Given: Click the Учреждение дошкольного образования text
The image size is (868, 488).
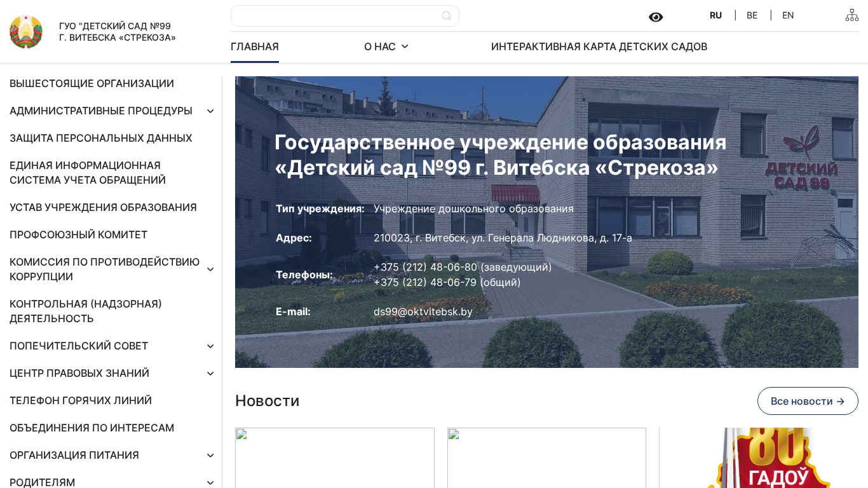Looking at the screenshot, I should (x=473, y=208).
